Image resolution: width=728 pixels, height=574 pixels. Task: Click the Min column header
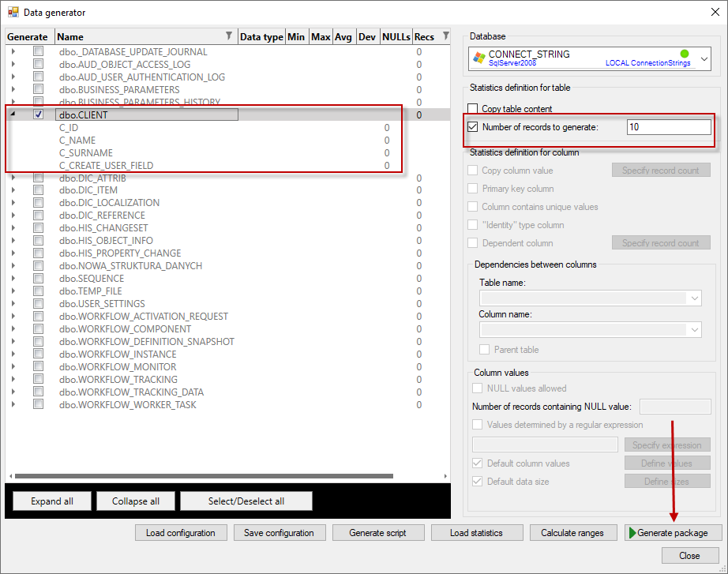click(296, 36)
